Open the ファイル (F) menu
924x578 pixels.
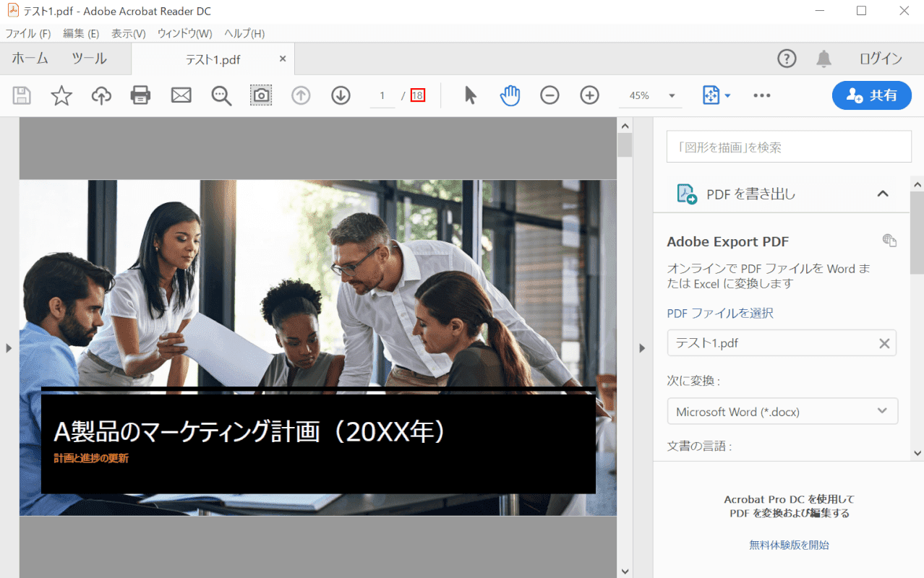coord(28,33)
